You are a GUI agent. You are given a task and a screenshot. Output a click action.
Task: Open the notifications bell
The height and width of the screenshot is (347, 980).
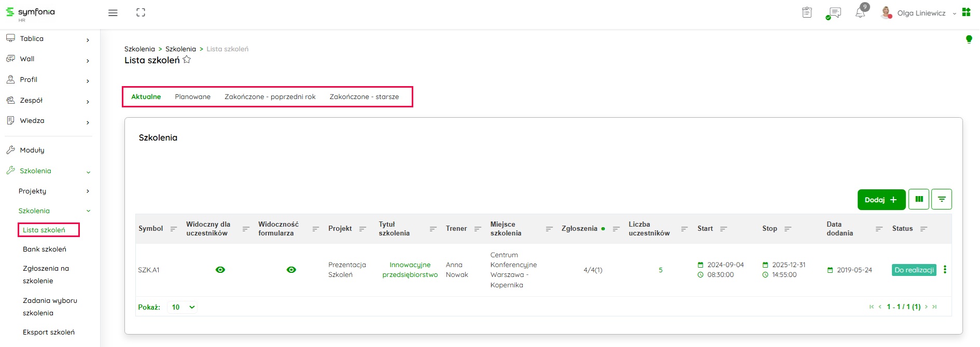pos(860,13)
